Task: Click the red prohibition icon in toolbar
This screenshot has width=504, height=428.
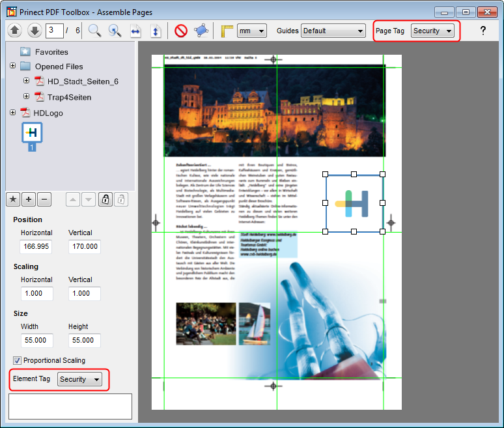Action: coord(181,31)
